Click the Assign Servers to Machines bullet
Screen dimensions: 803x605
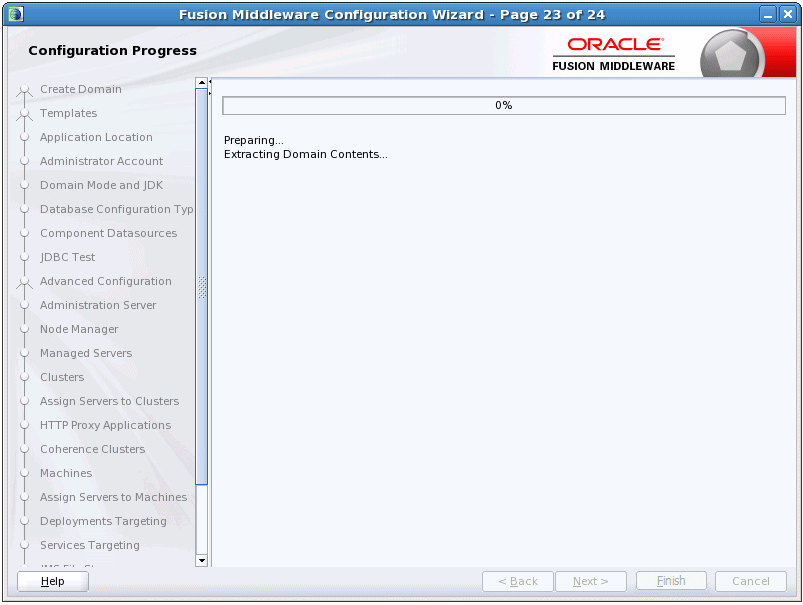click(x=24, y=497)
